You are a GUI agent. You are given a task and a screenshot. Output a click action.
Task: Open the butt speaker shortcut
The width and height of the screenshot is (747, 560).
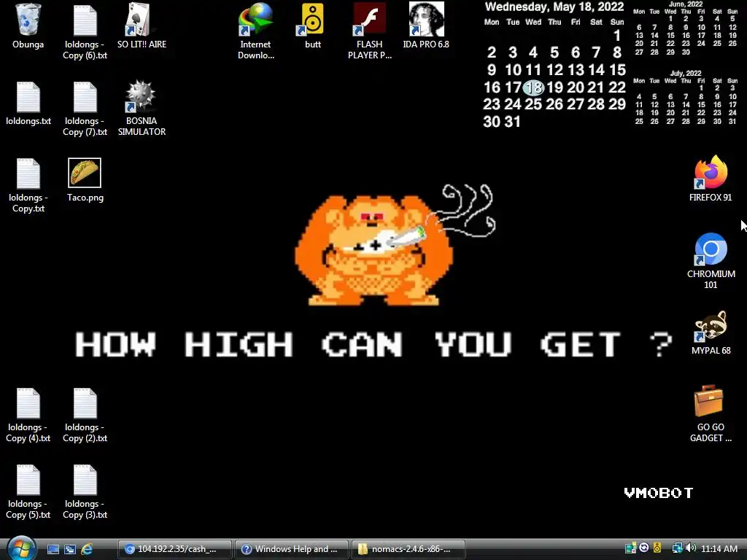[x=312, y=26]
